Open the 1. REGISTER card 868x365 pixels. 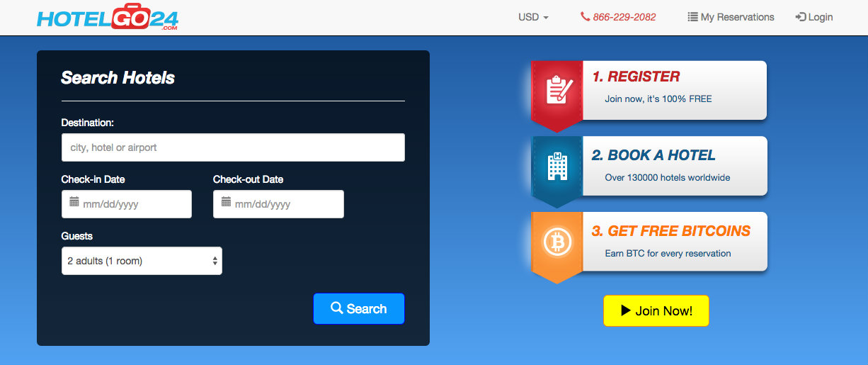click(649, 90)
